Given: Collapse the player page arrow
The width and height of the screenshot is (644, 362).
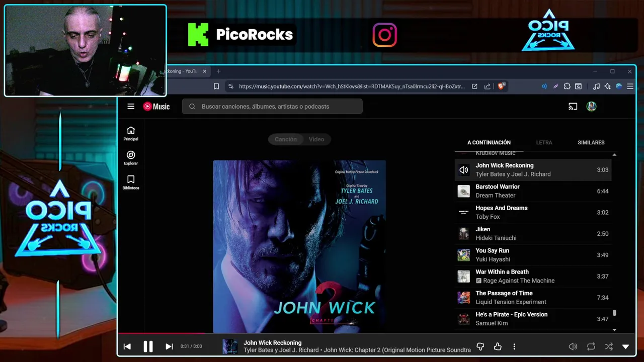Looking at the screenshot, I should pyautogui.click(x=626, y=346).
